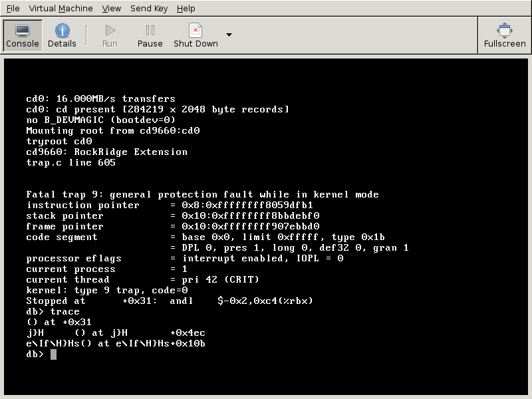
Task: Switch to the Console view
Action: click(23, 36)
